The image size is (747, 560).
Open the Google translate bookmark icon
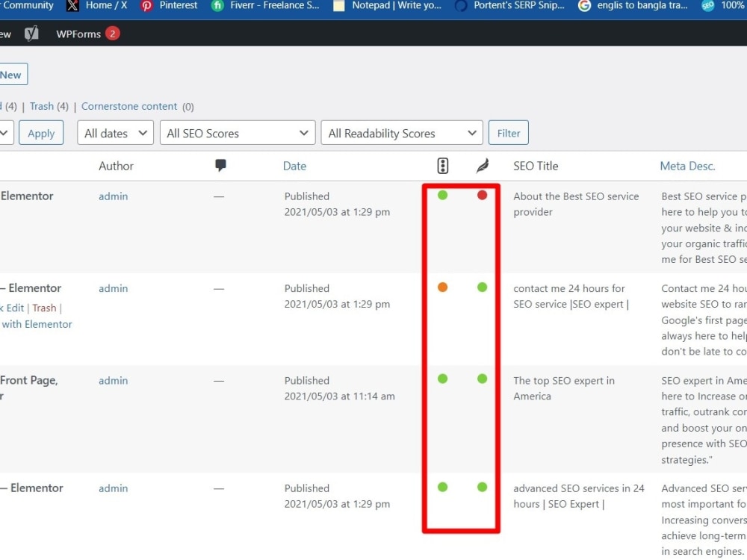(x=584, y=6)
